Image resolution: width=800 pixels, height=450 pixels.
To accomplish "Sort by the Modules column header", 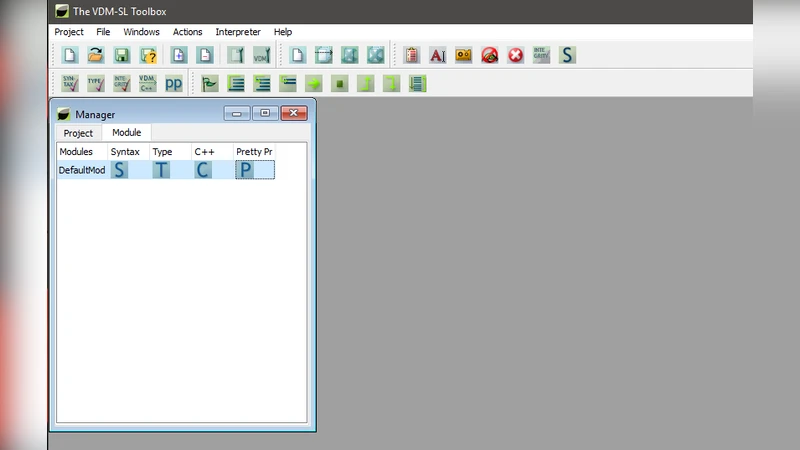I will tap(77, 151).
